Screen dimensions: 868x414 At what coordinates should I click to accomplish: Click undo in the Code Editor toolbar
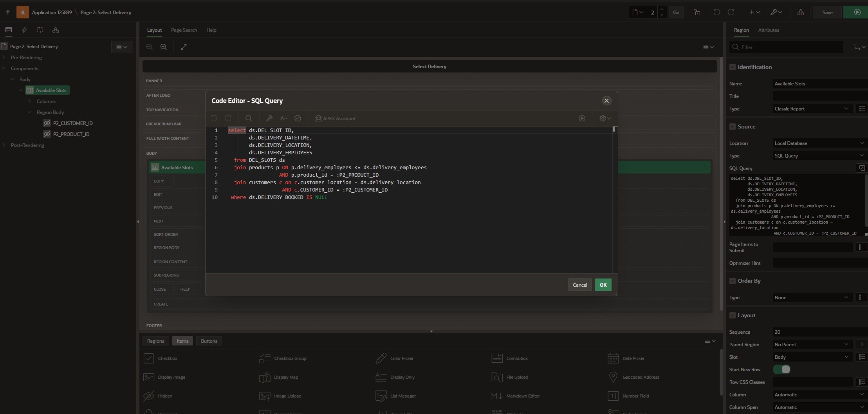coord(214,118)
